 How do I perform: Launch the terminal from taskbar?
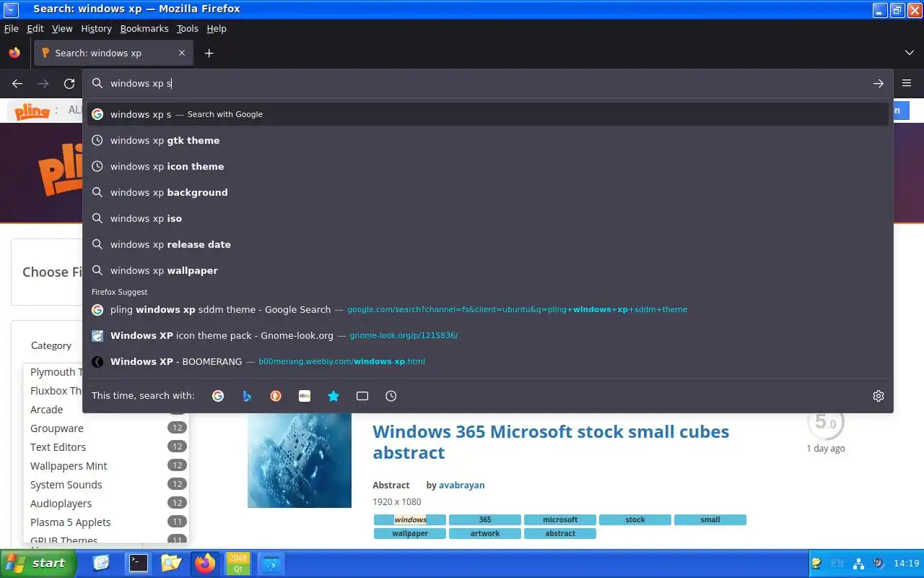click(x=138, y=563)
